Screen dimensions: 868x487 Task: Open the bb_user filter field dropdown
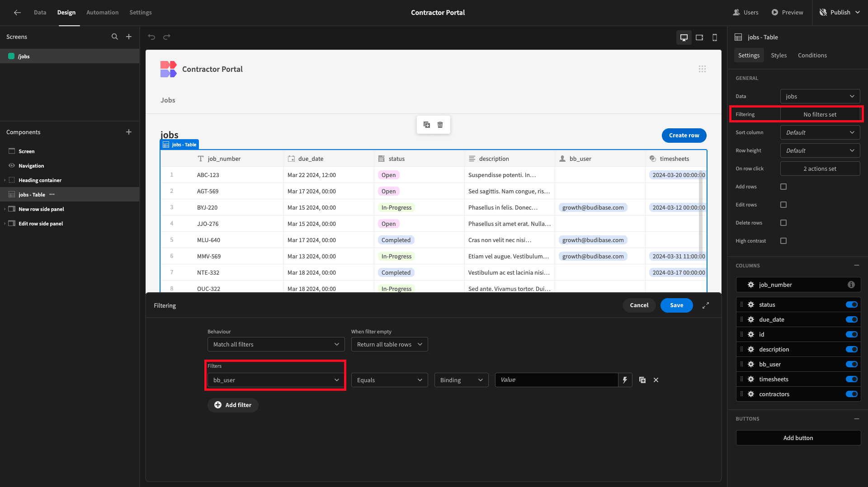[276, 380]
